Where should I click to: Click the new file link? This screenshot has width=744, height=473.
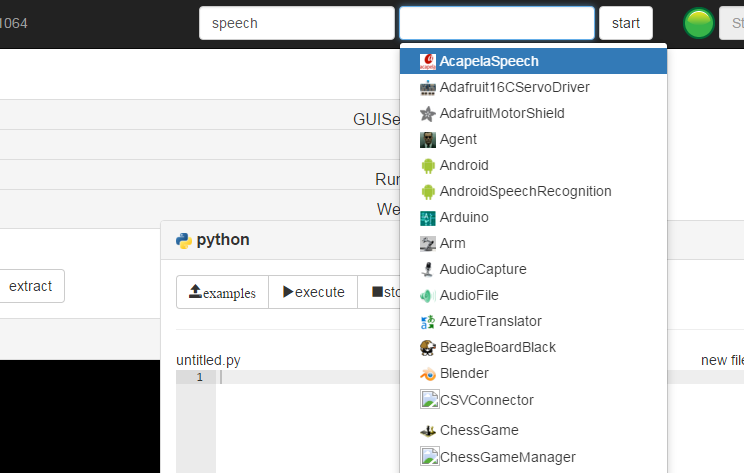pos(722,361)
